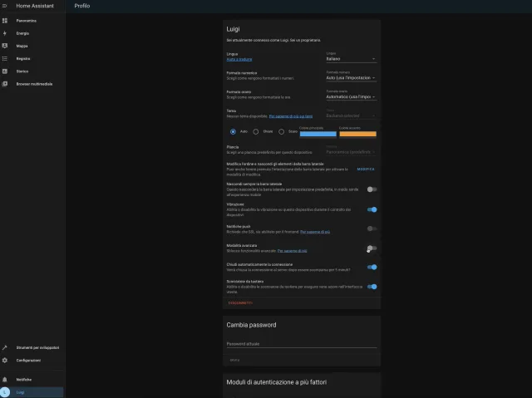Expand the Formato numerico dropdown

[351, 78]
